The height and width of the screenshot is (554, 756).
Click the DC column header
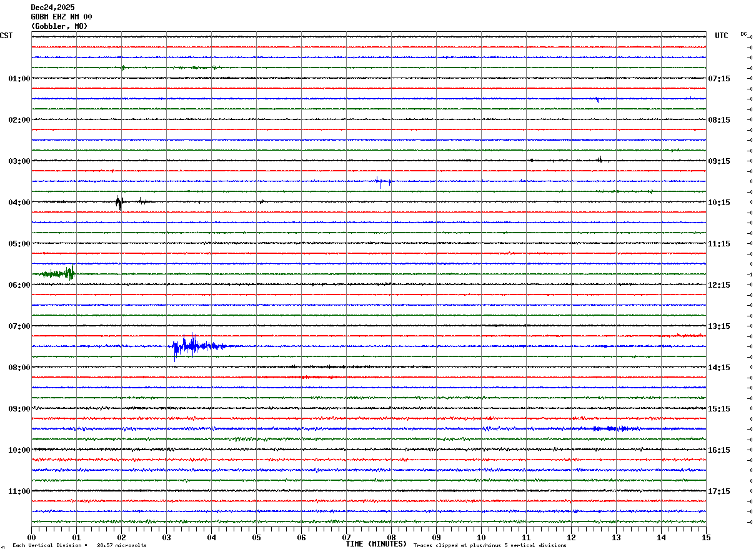pyautogui.click(x=744, y=34)
